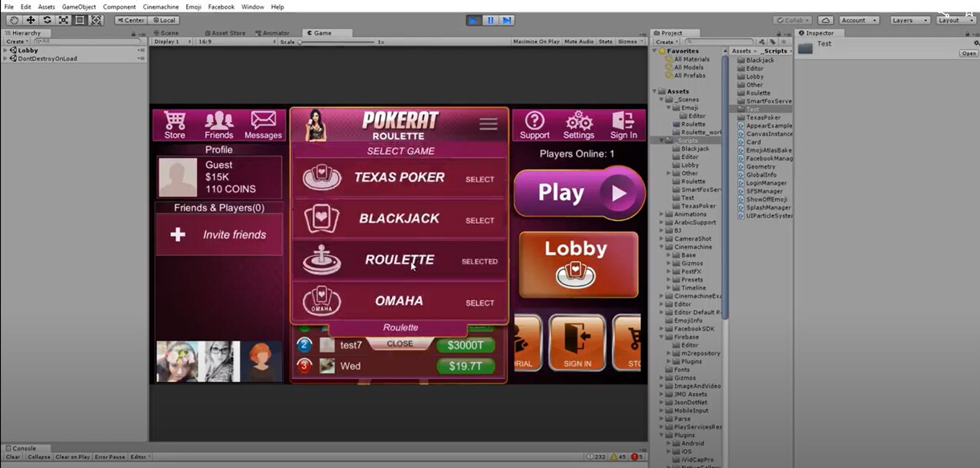This screenshot has width=980, height=468.
Task: Expand DontDestroyOnLoad in Hierarchy
Action: [x=6, y=59]
